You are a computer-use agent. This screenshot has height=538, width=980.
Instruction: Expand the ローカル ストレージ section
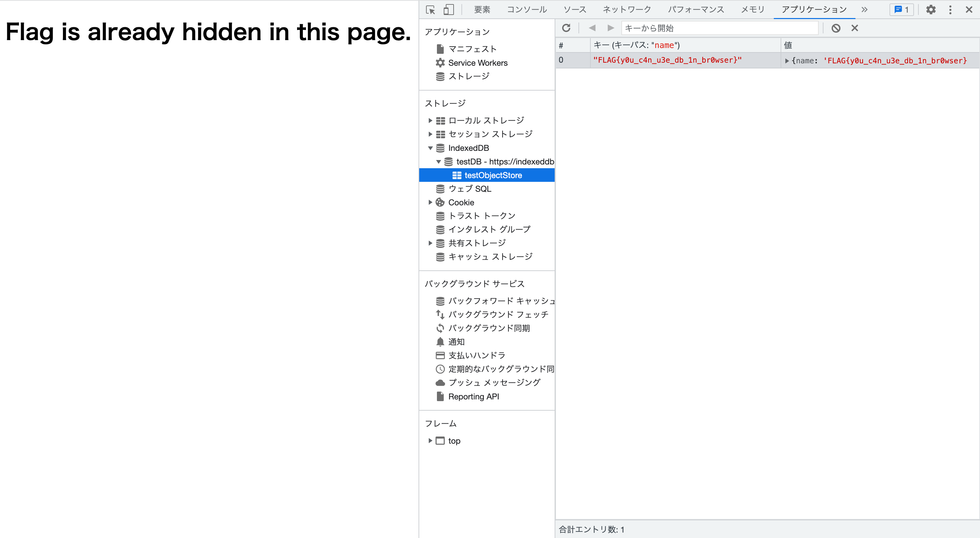point(430,120)
